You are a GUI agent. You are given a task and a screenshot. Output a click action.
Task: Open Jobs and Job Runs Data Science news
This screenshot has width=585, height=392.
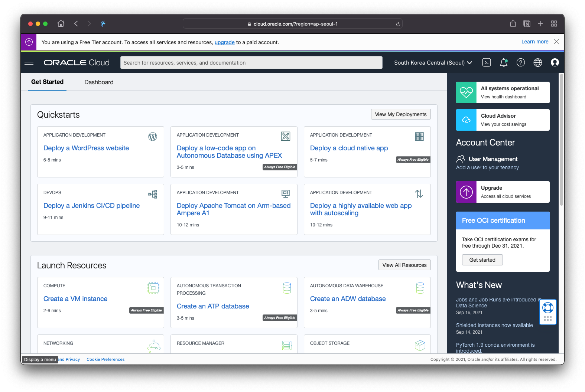(498, 303)
